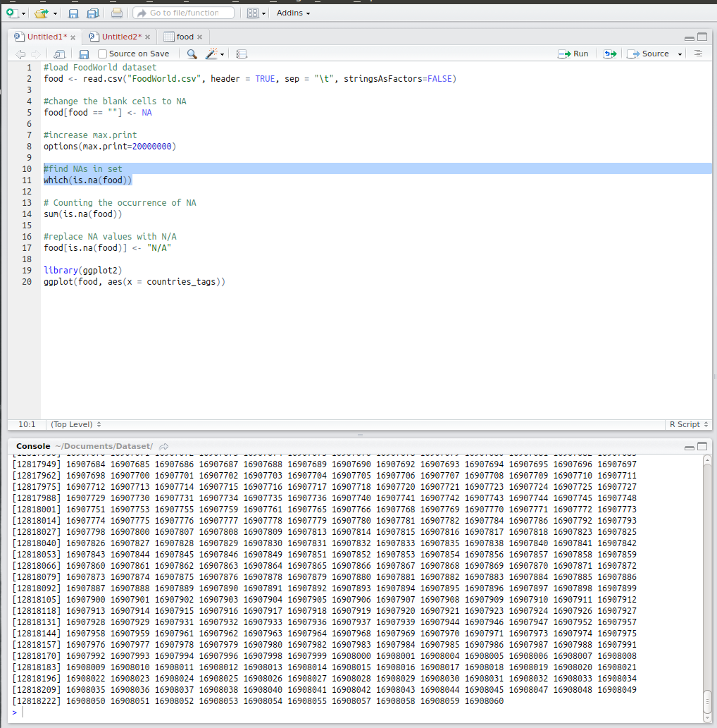Compile report notebook icon
Image resolution: width=717 pixels, height=728 pixels.
tap(242, 54)
